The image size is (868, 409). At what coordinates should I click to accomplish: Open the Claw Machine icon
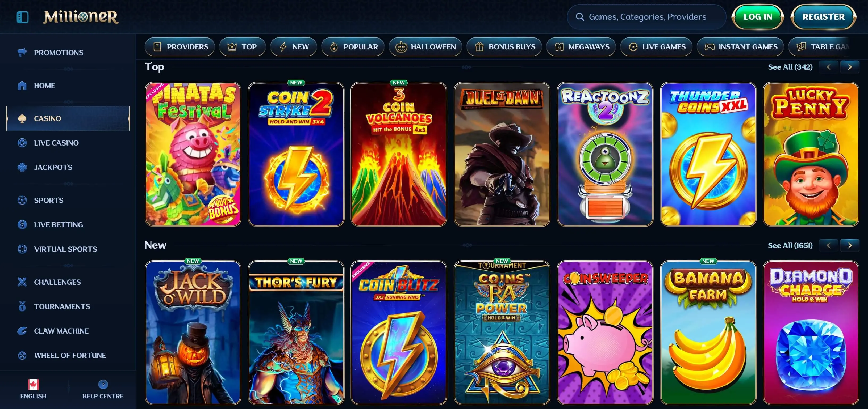pos(22,331)
